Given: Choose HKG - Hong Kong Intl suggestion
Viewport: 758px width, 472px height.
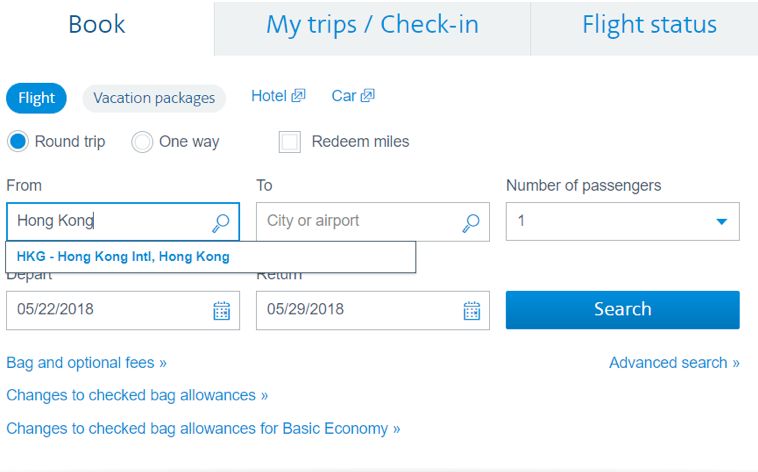Looking at the screenshot, I should click(123, 257).
